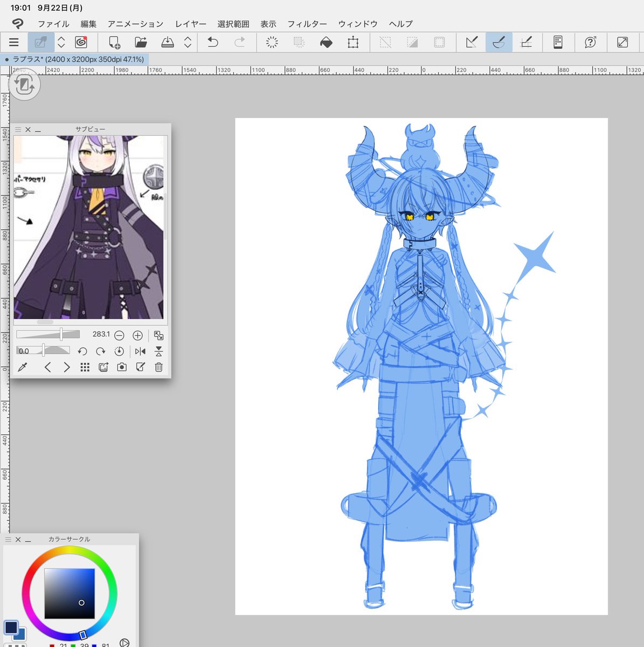
Task: Flip sub view image vertically
Action: pos(158,352)
